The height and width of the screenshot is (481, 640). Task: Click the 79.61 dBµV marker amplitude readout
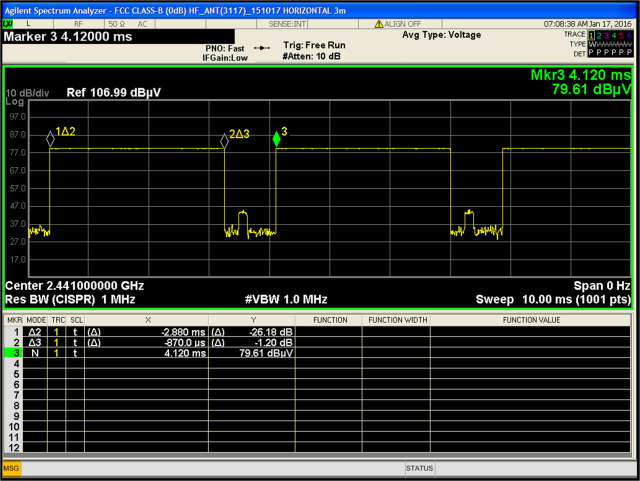[x=591, y=89]
